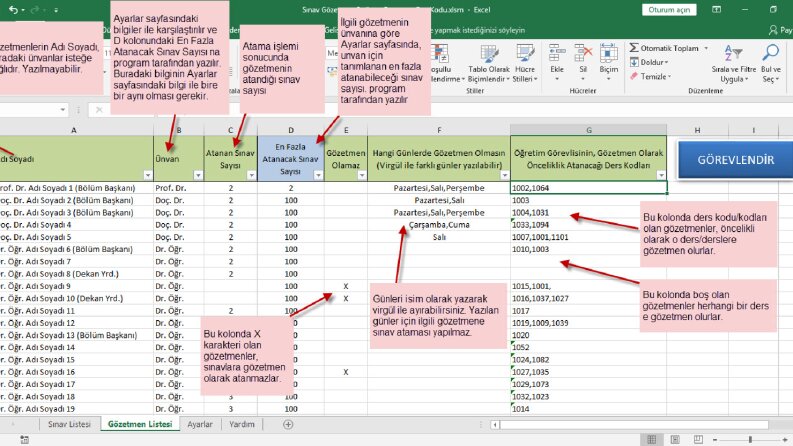Click the GÖREVLENDİR button
Screen dimensions: 793x446
tap(735, 160)
